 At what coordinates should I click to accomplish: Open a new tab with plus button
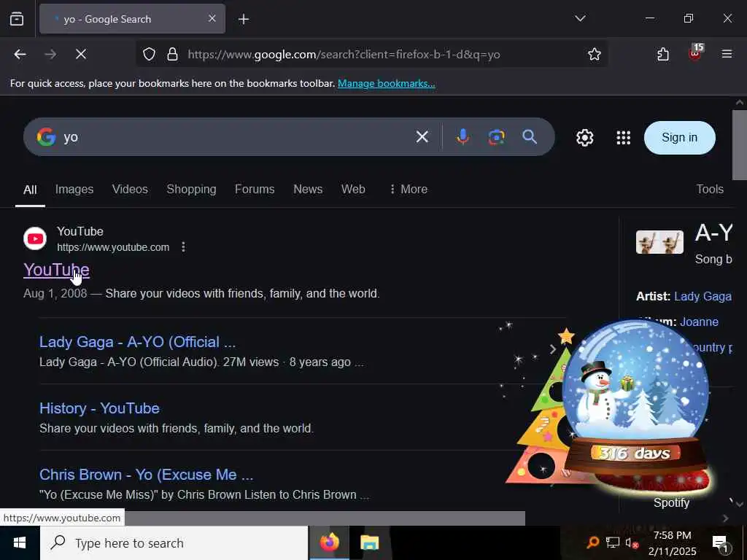[x=244, y=19]
